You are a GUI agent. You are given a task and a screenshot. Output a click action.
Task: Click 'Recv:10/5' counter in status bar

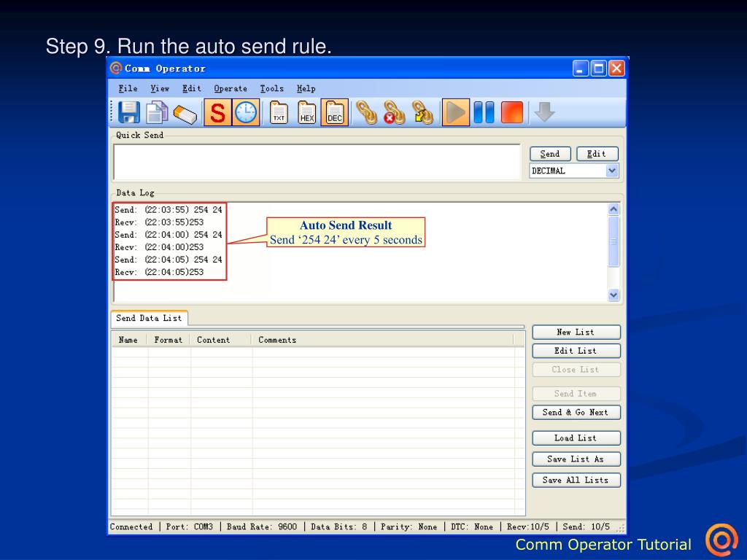click(x=528, y=526)
